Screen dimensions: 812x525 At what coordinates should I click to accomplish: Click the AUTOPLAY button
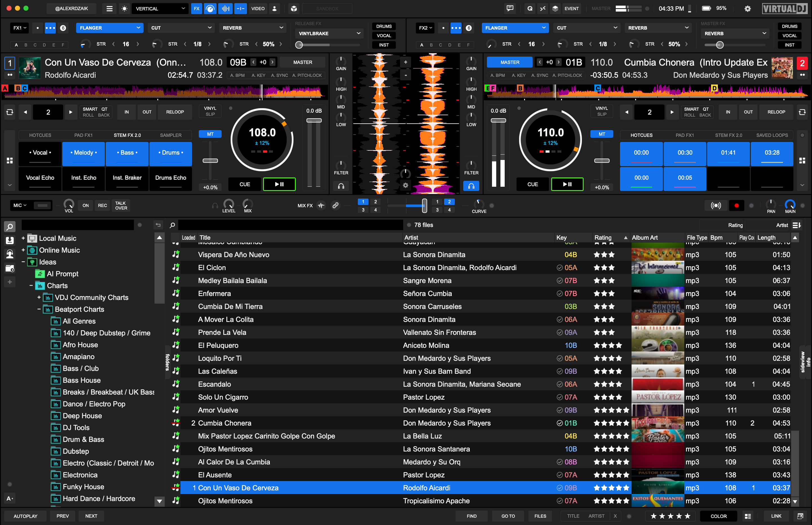coord(25,516)
